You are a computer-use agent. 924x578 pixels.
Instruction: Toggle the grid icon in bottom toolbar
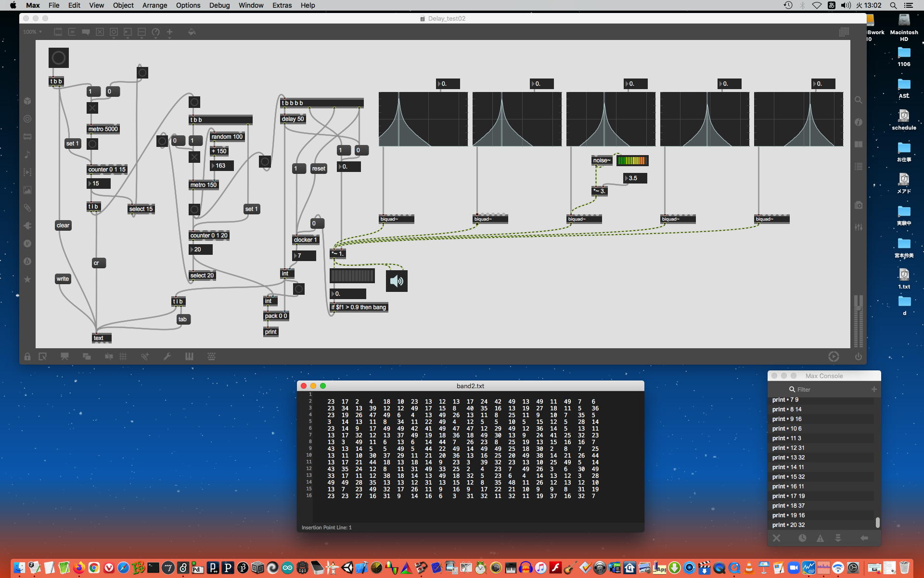pos(123,357)
